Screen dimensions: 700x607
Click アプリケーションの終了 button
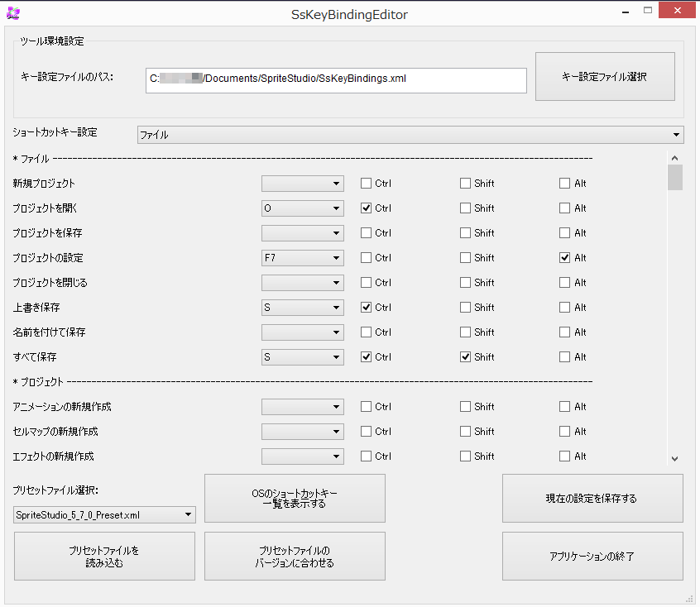click(x=592, y=556)
